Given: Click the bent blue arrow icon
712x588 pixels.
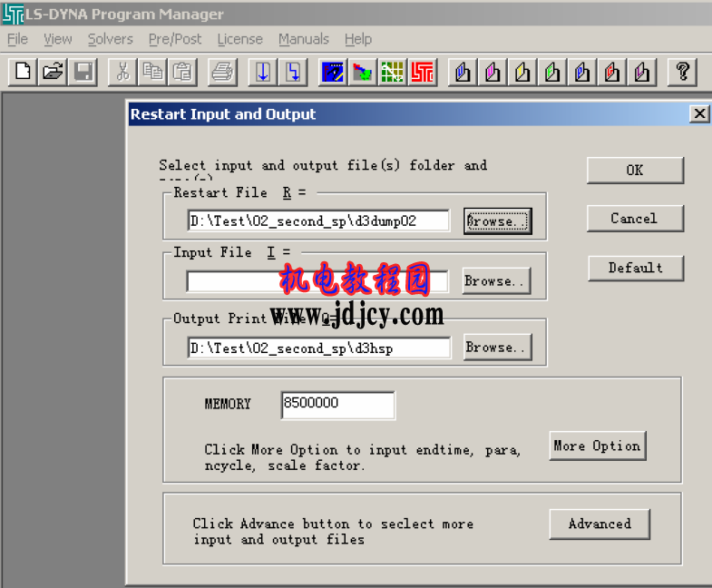Looking at the screenshot, I should [x=293, y=72].
